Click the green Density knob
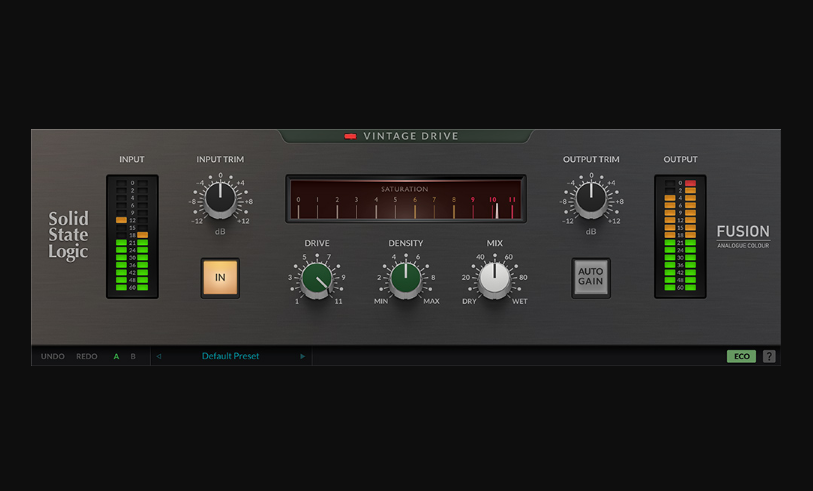Viewport: 813px width, 491px height. (x=406, y=279)
